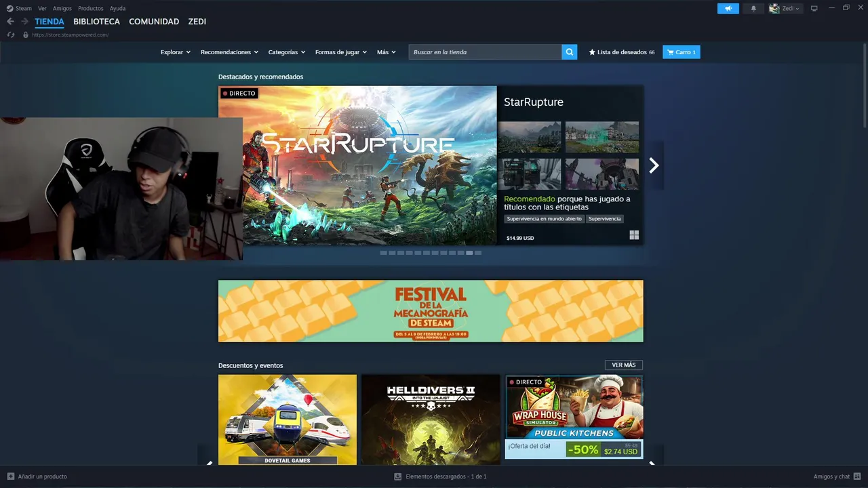Open the notifications bell
This screenshot has height=488, width=868.
coord(753,8)
